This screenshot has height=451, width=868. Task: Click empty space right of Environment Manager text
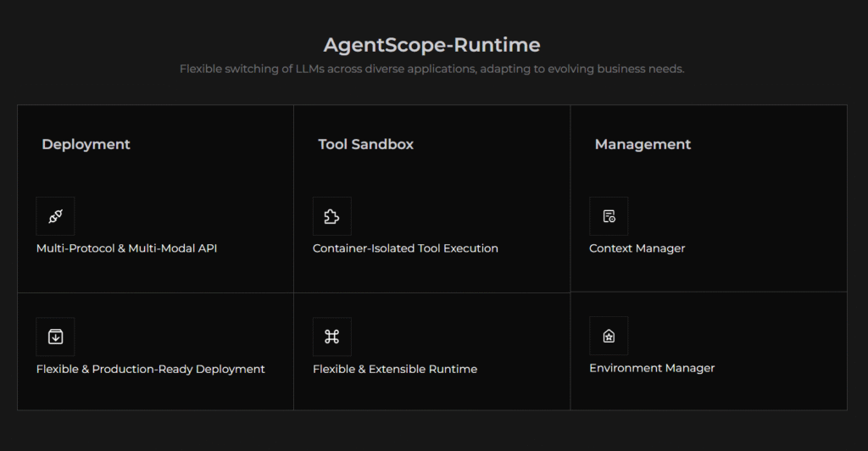tap(780, 368)
